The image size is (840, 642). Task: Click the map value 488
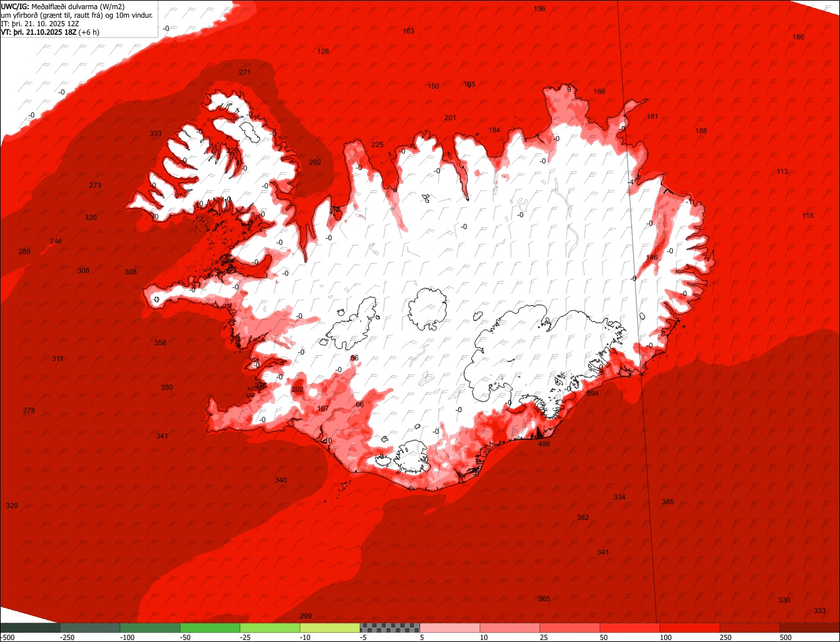coord(544,444)
